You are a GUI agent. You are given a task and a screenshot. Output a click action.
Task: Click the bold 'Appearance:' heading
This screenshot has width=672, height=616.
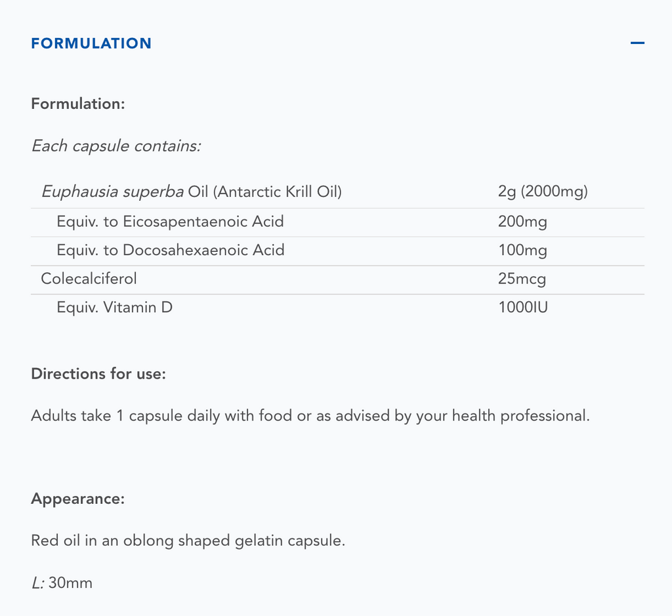click(77, 499)
